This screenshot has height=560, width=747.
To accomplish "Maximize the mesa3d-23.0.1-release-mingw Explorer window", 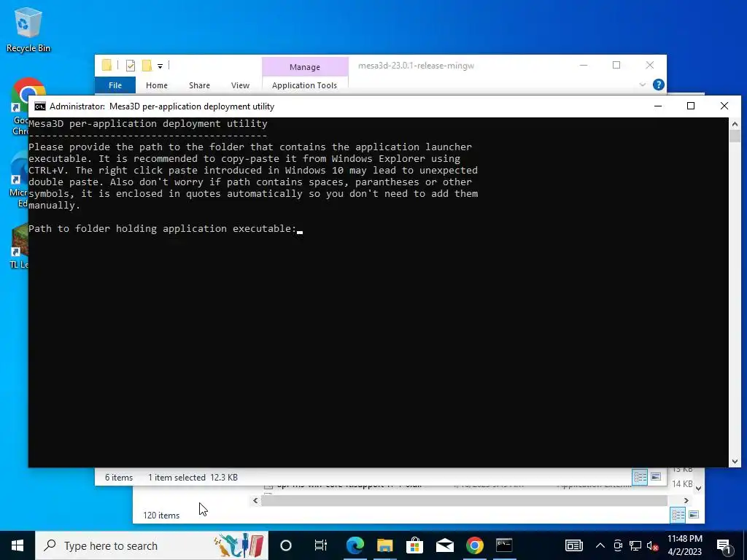I will 616,65.
